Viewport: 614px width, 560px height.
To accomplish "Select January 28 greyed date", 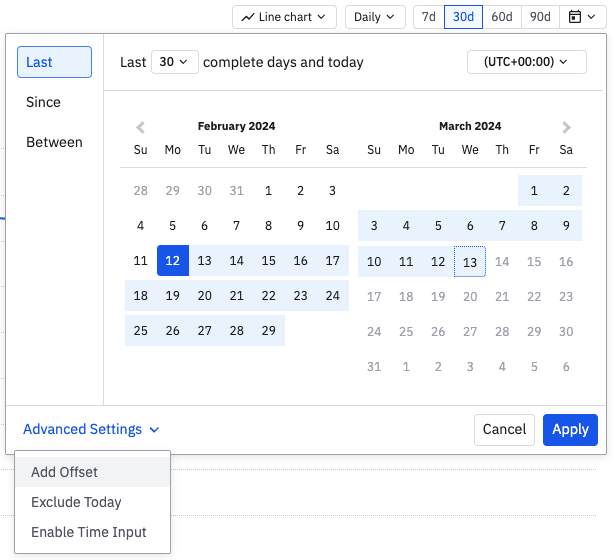I will point(141,191).
